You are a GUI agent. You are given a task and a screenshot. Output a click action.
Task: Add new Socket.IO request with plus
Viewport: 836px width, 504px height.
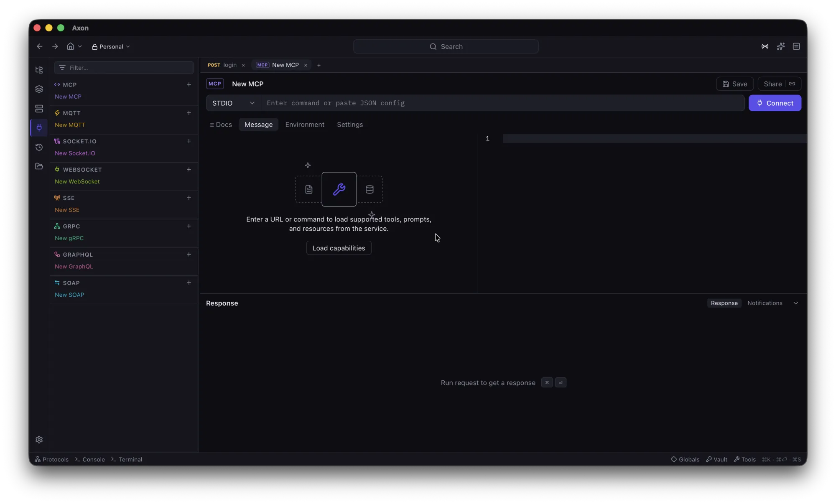[x=189, y=141]
